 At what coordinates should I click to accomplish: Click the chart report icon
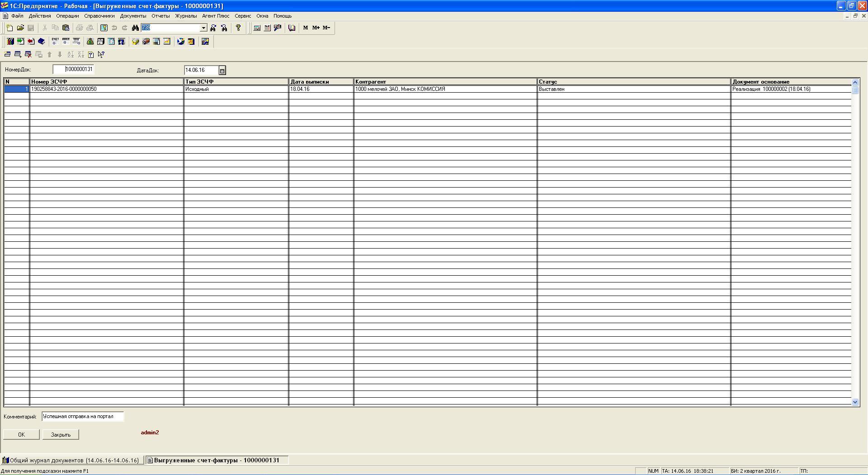167,42
